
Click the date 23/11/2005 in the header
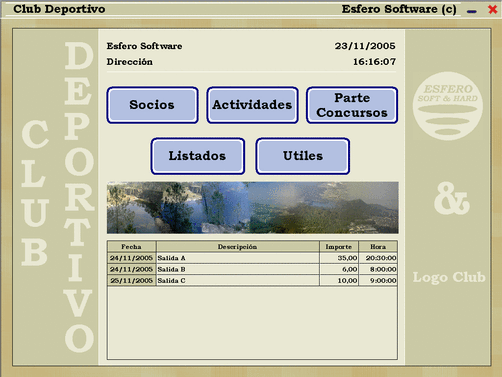click(x=365, y=46)
